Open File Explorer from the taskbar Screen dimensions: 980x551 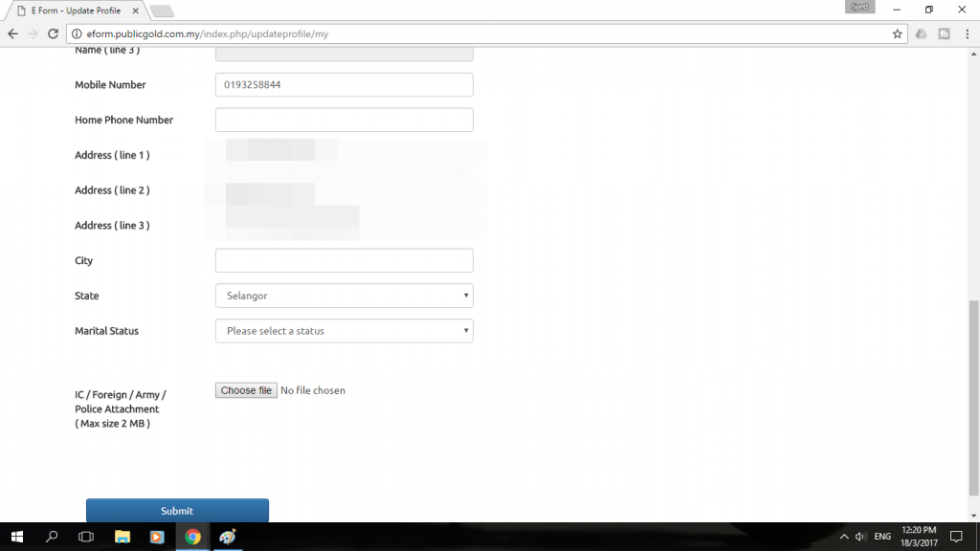122,537
